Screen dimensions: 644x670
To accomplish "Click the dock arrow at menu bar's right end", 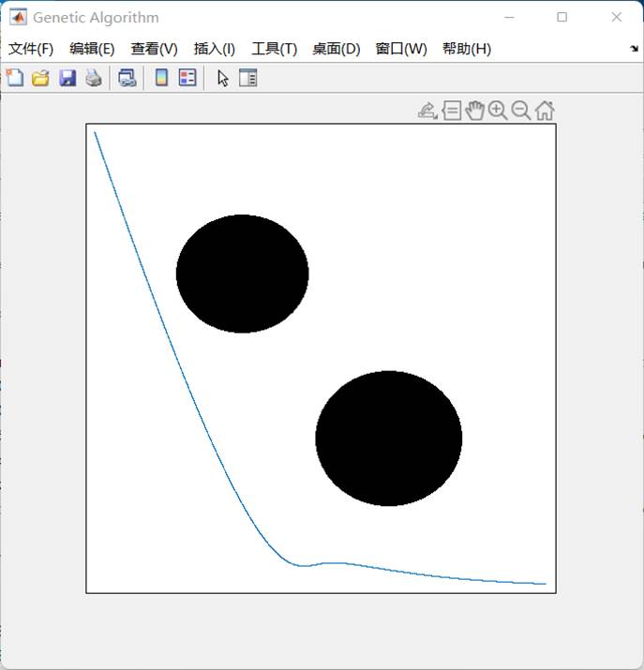I will click(634, 49).
